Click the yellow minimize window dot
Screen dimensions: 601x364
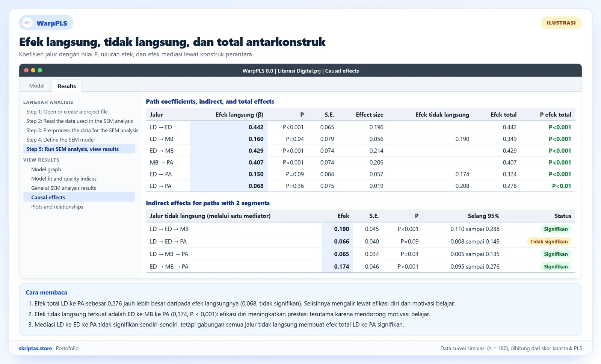click(33, 70)
